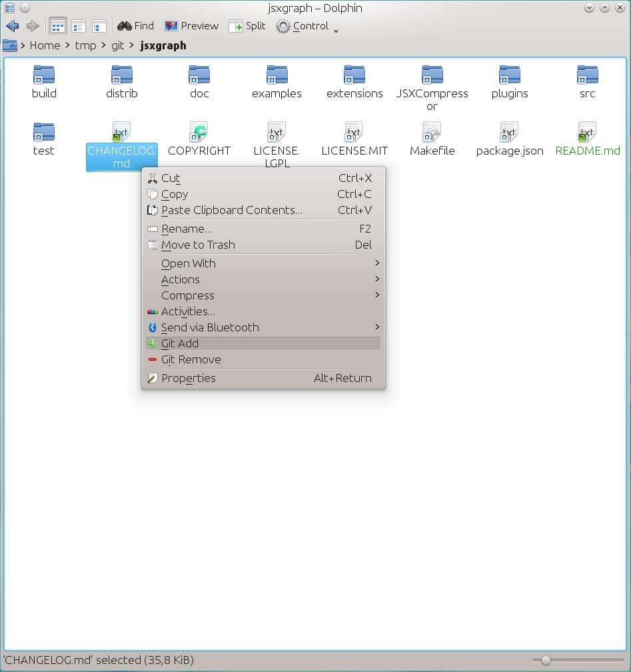631x672 pixels.
Task: Expand the arrow after git breadcrumb
Action: click(131, 45)
